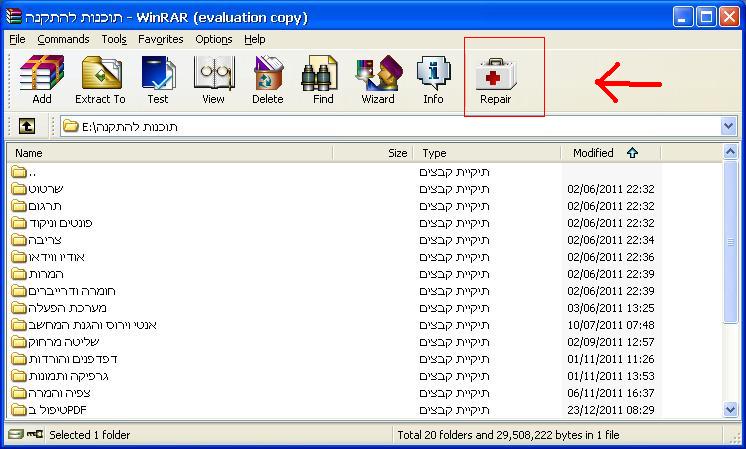The image size is (746, 449).
Task: Click 'Total 20 folders' status bar text
Action: (508, 435)
